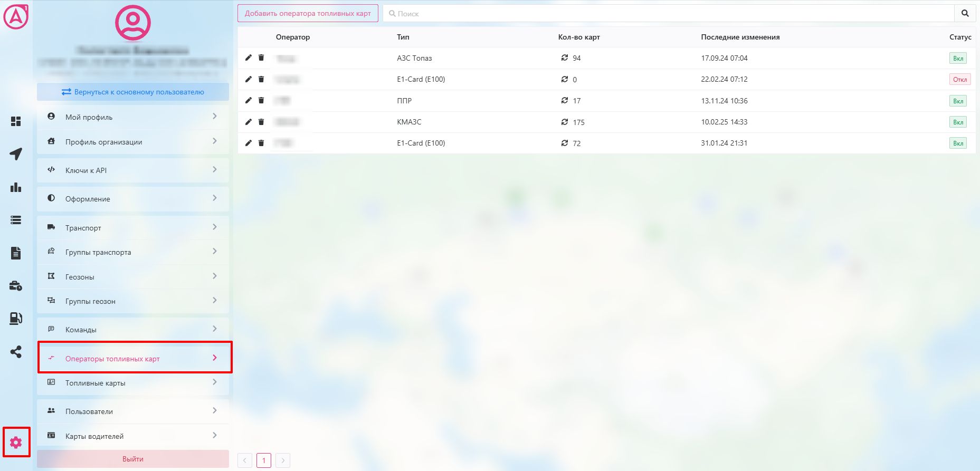Edit the E1-Card operator with 72 cards

click(248, 143)
